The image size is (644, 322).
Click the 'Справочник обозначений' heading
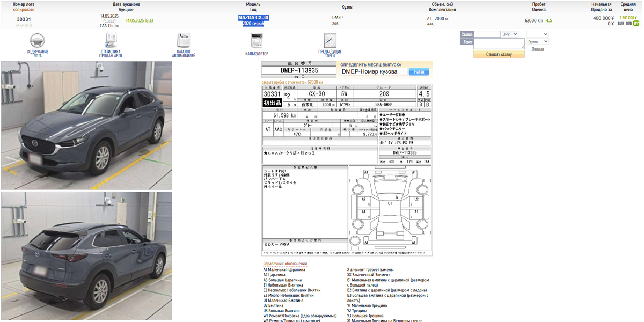tap(285, 264)
